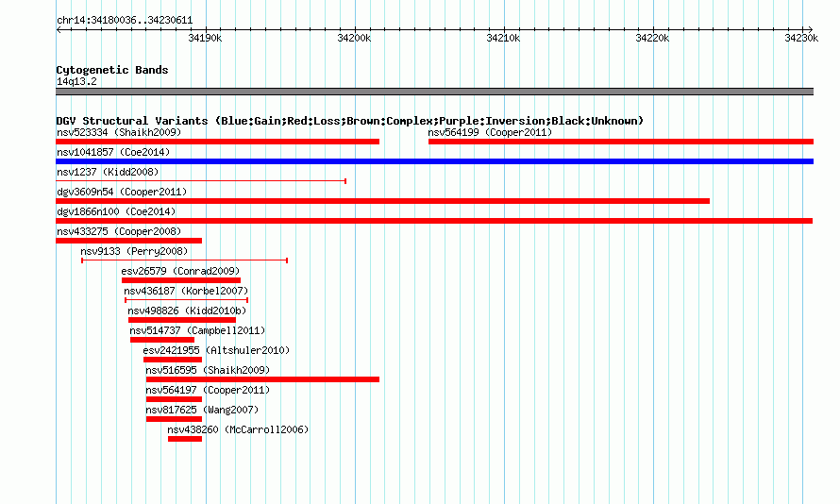Click the chr14:34180036..34230611 region label

click(x=125, y=21)
